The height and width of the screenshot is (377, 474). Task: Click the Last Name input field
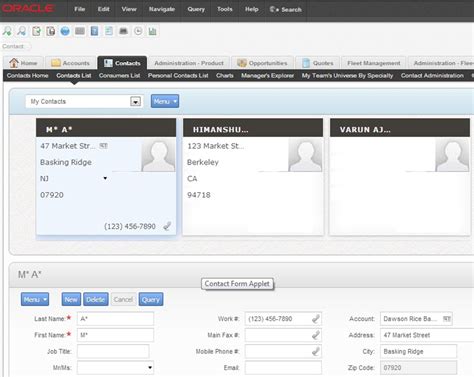coord(115,319)
